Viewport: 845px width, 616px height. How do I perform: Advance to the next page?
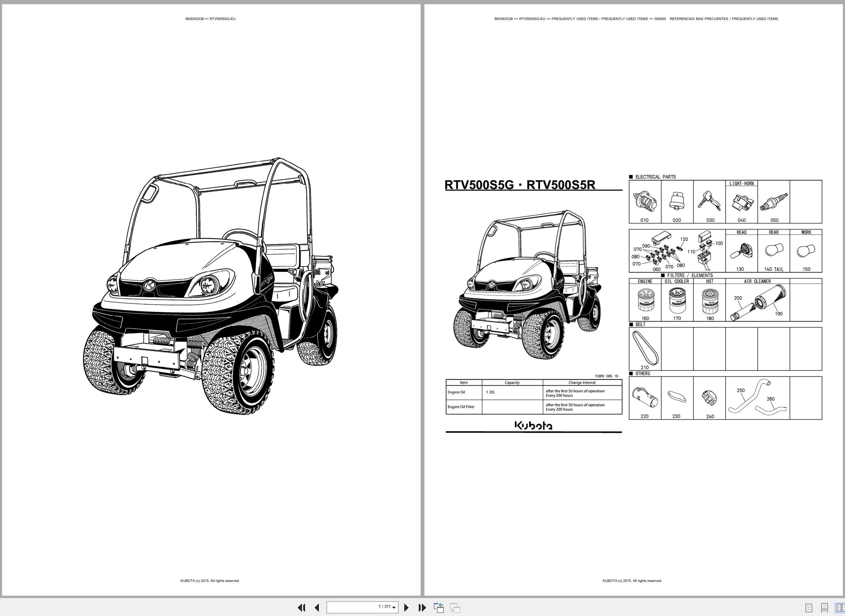click(x=406, y=608)
